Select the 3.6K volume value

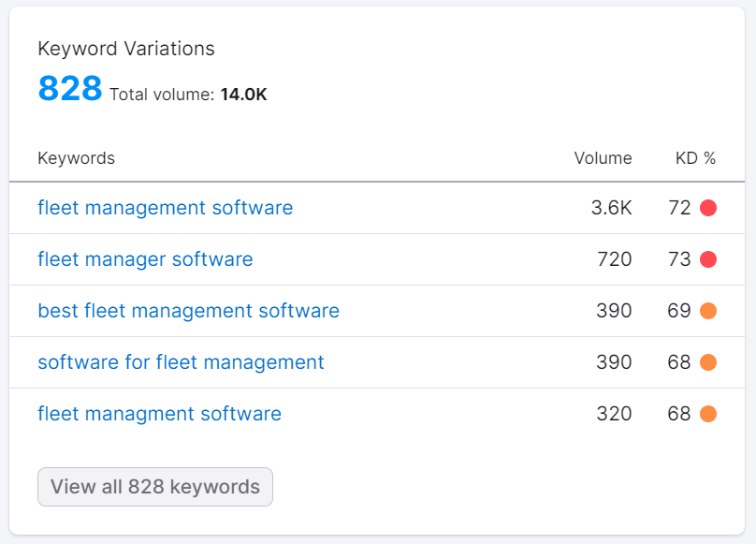611,208
